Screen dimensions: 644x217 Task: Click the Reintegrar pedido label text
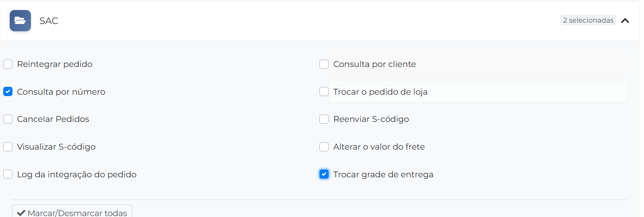click(x=54, y=64)
